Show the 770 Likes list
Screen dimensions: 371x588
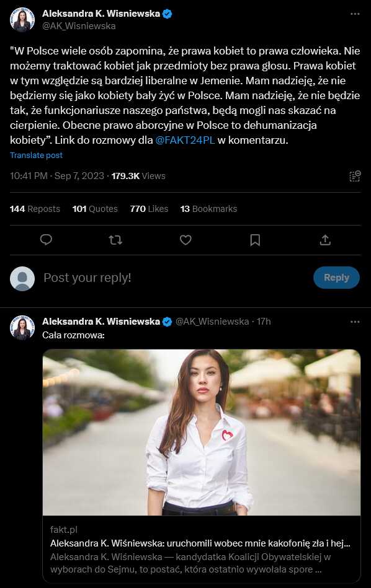tap(149, 209)
